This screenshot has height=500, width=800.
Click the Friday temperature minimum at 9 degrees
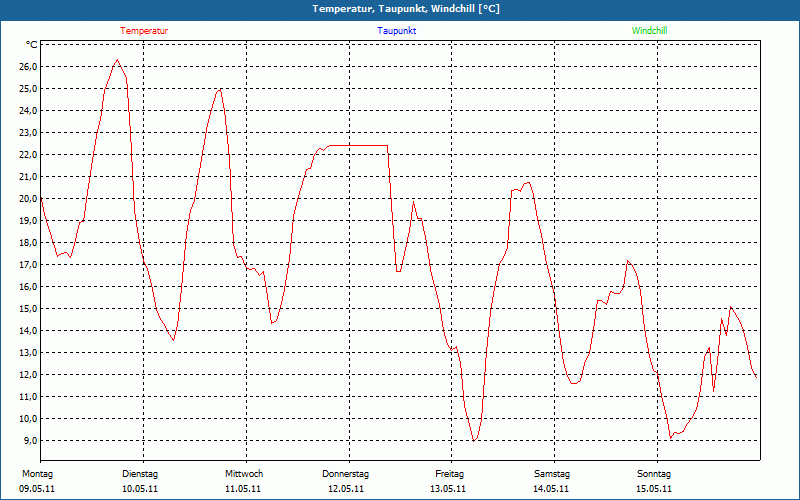pos(474,440)
